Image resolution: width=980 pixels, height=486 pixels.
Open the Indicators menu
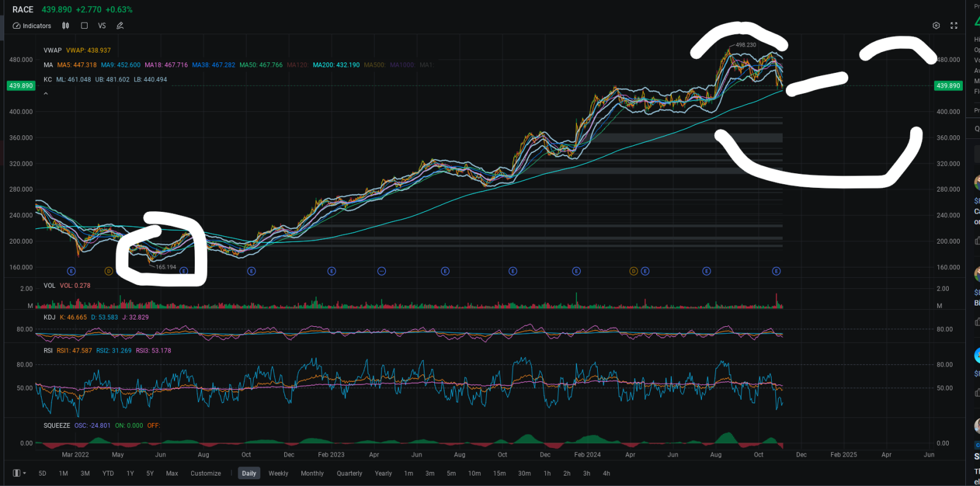[x=32, y=26]
